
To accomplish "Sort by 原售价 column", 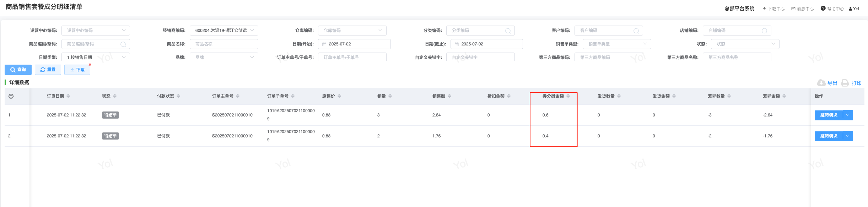I will (339, 96).
